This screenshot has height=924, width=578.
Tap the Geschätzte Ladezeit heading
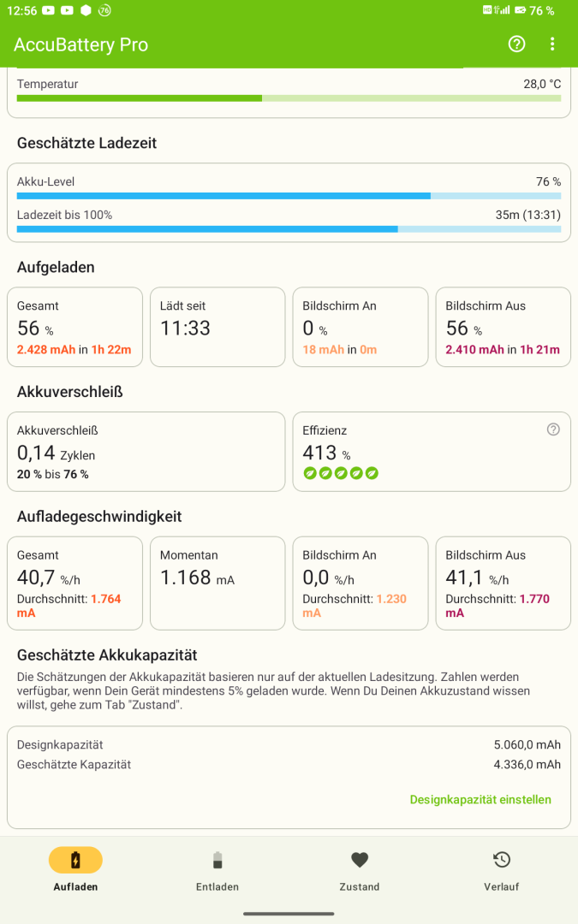(x=86, y=143)
